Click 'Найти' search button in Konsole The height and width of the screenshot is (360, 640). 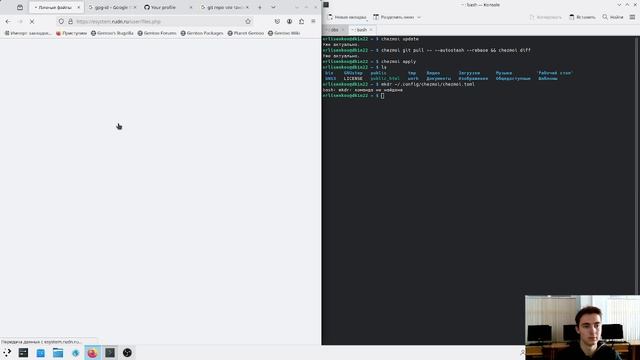pos(613,17)
